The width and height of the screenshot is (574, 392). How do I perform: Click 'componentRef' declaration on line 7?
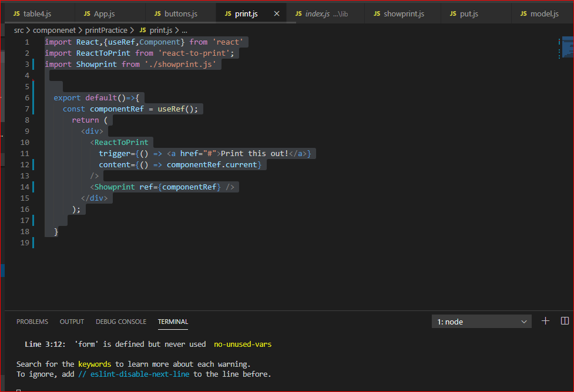click(117, 109)
